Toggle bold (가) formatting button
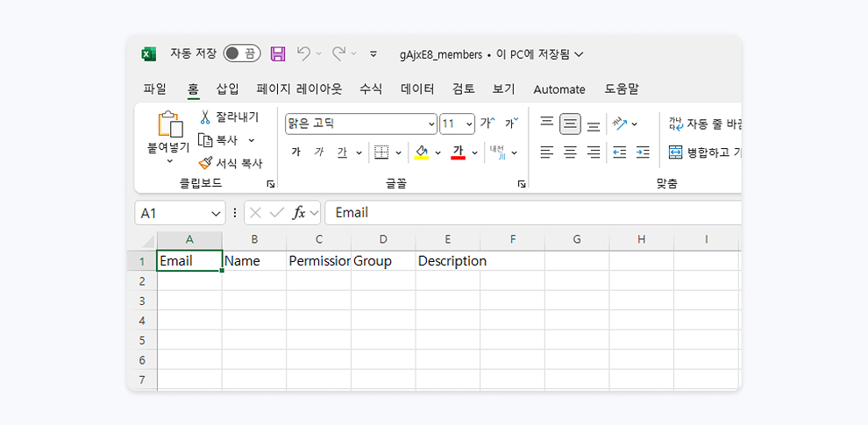Screen dimensions: 868x425 295,152
